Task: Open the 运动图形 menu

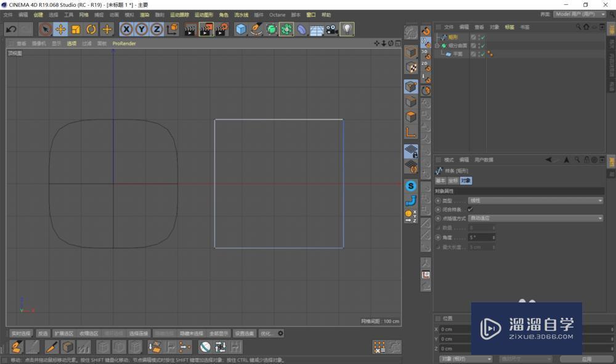Action: 203,15
